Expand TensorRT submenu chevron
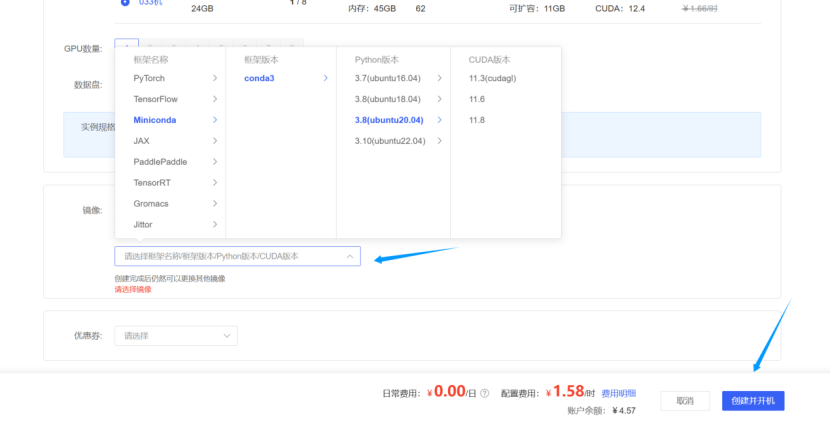 pos(215,183)
